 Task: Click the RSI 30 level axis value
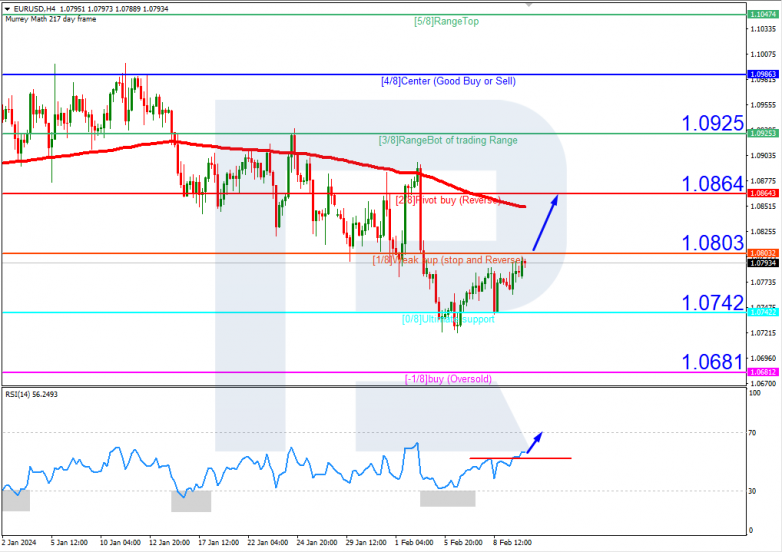(x=753, y=491)
